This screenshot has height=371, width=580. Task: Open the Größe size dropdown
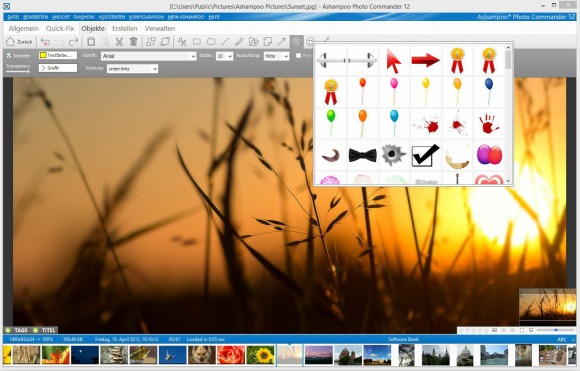(x=225, y=56)
